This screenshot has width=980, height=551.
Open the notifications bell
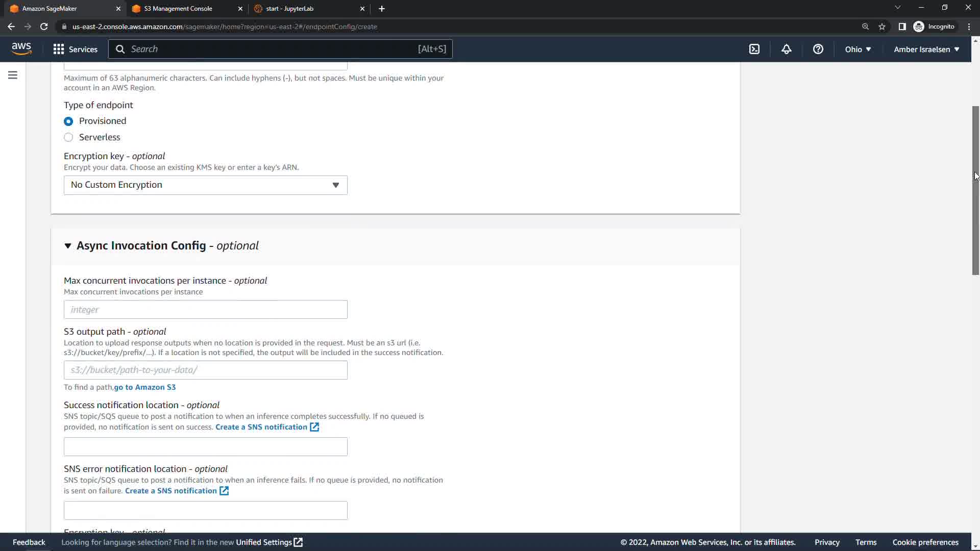coord(786,49)
